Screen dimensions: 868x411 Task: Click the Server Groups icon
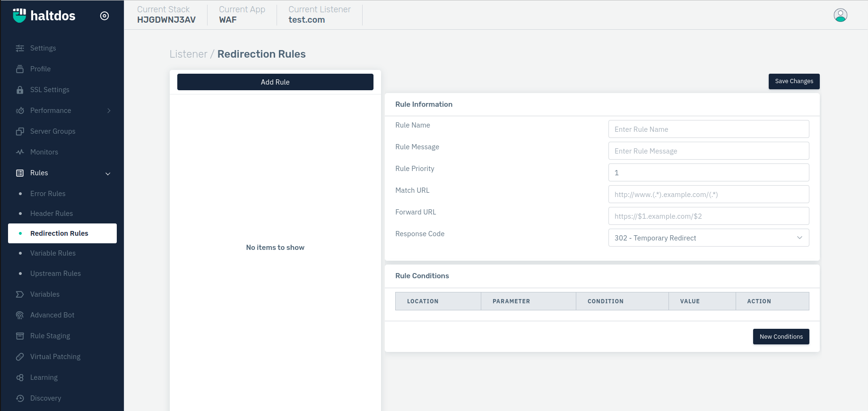[20, 131]
